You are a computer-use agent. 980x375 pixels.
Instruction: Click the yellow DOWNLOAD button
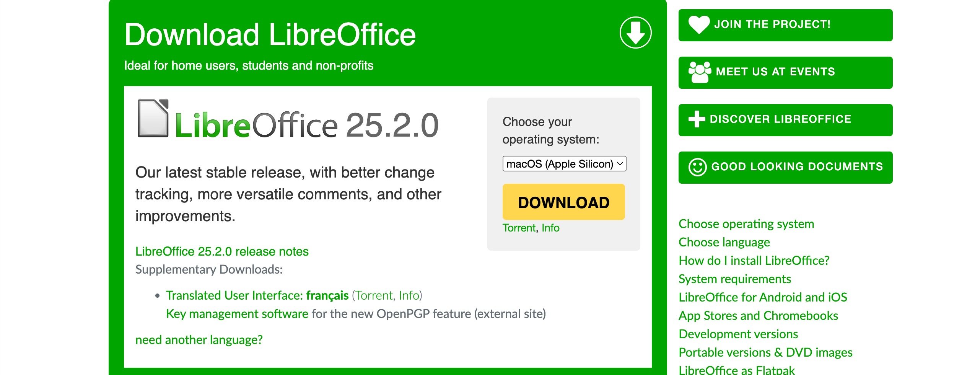(563, 202)
